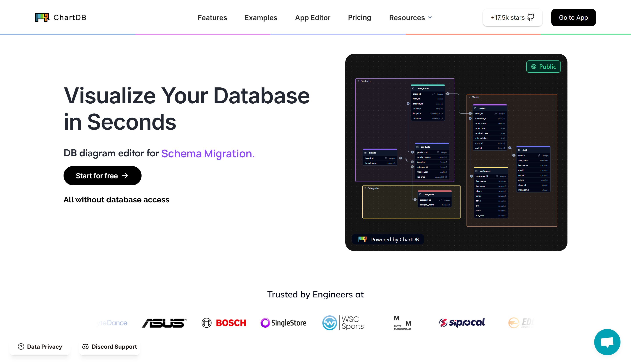Toggle the Public visibility badge
The height and width of the screenshot is (364, 631).
[x=543, y=67]
